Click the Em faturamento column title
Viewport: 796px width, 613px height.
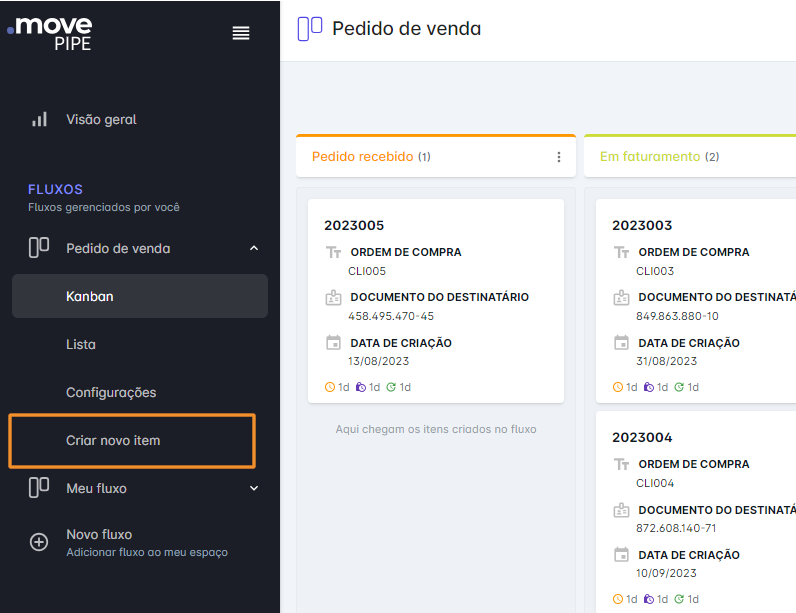coord(650,156)
